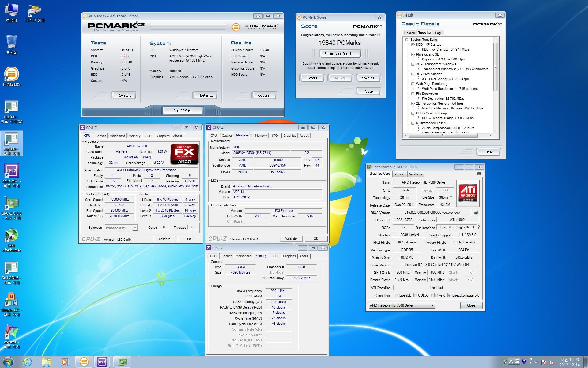Click Options... under Results in PCMark05
The width and height of the screenshot is (588, 368).
point(265,95)
